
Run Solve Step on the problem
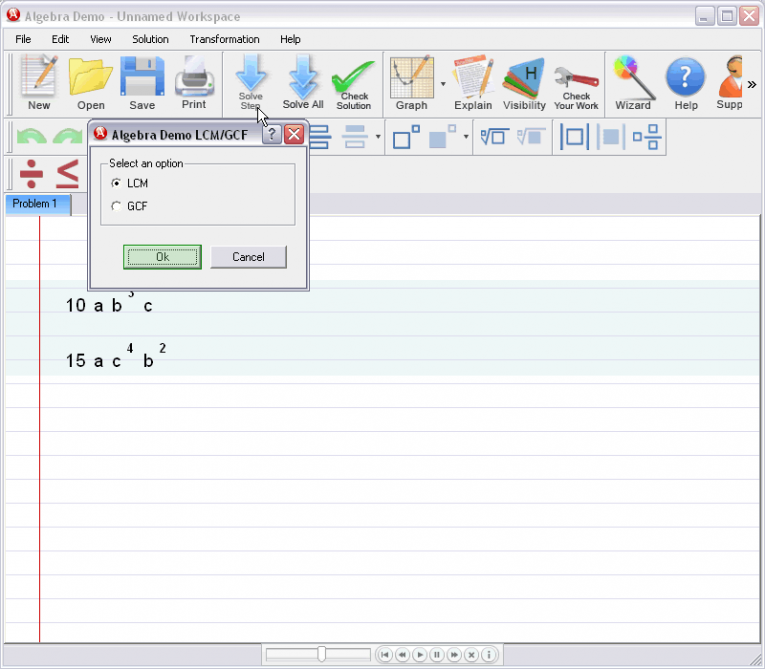point(251,83)
